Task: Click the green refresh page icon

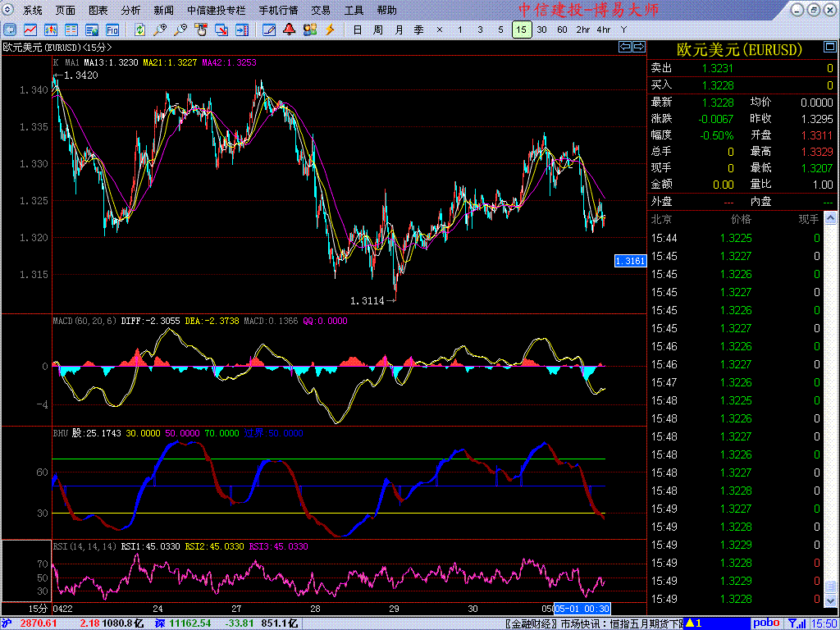Action: pos(139,30)
